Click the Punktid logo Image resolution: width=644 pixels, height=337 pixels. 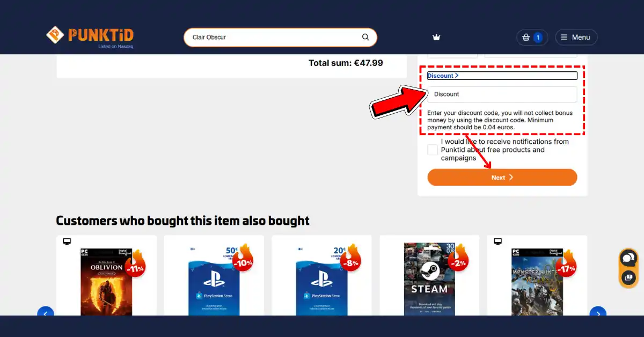coord(90,36)
